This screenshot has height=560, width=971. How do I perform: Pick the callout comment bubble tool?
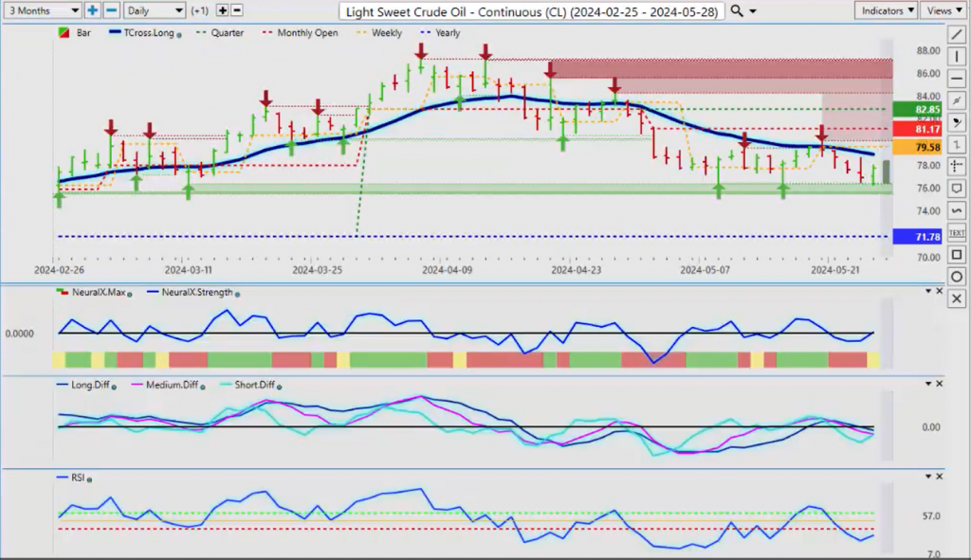pyautogui.click(x=957, y=188)
